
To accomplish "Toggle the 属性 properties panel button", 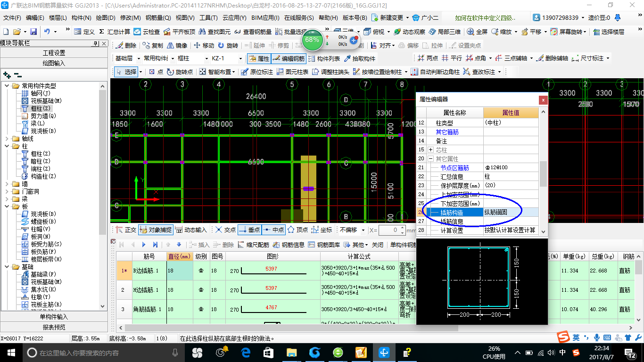I will tap(258, 58).
